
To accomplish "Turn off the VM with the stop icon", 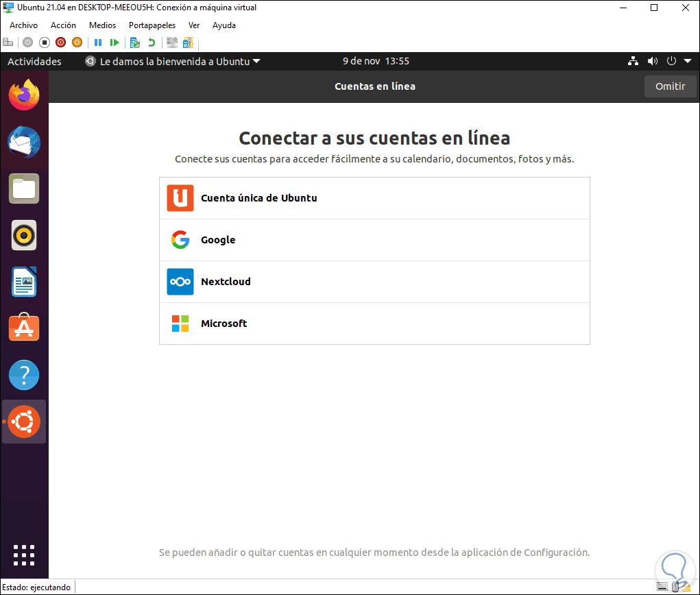I will 44,42.
